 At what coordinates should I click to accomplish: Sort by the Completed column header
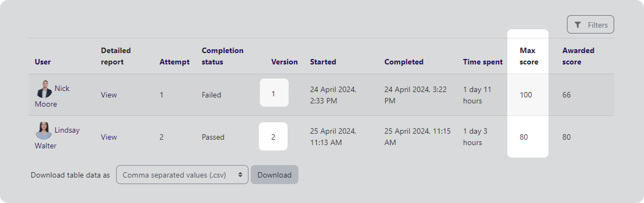pos(403,62)
